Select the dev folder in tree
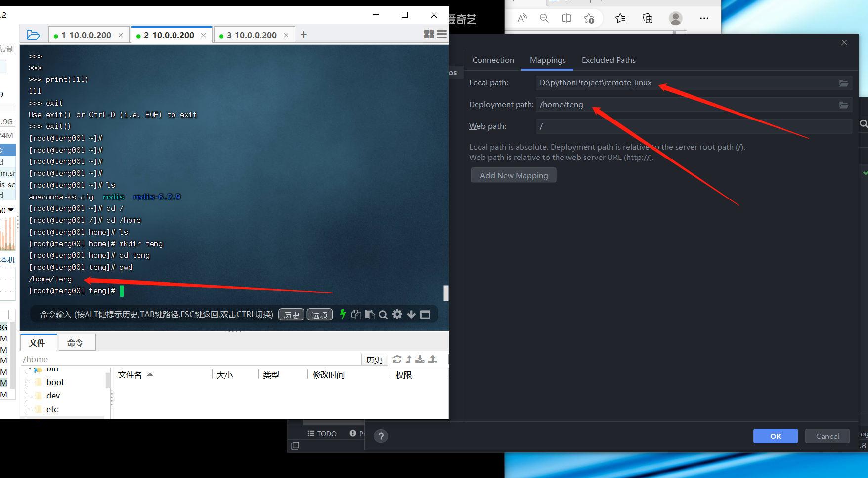 [x=53, y=396]
